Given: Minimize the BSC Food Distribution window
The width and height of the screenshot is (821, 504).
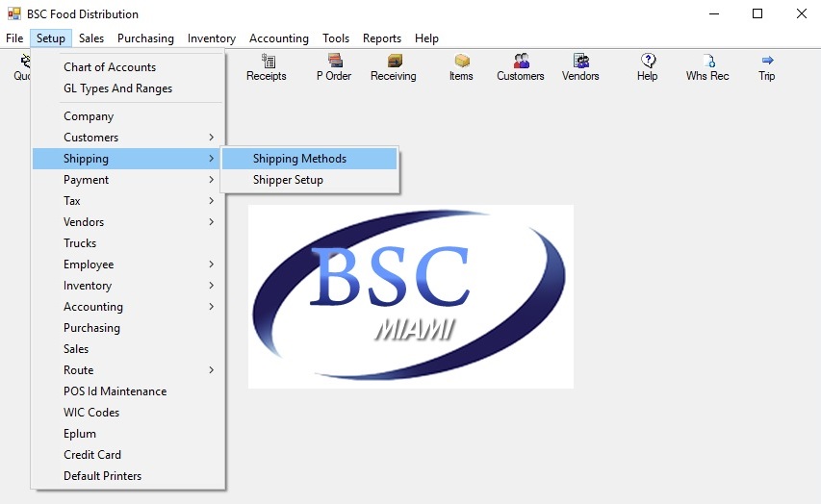Looking at the screenshot, I should (x=714, y=13).
